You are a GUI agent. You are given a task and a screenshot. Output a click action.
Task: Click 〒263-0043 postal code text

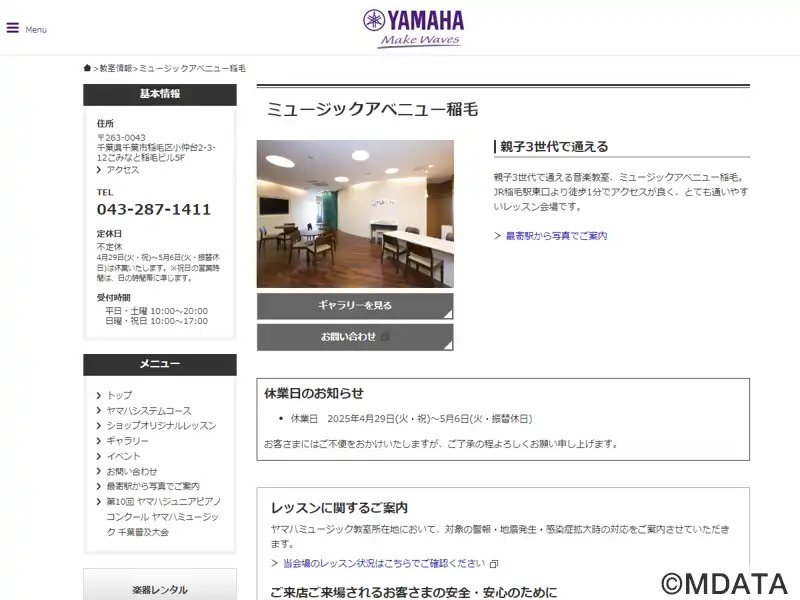121,138
